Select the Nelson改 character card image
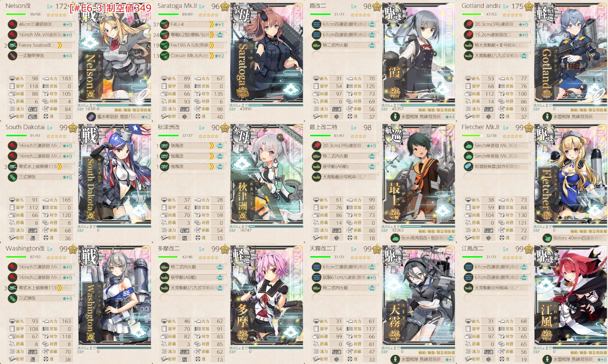Image resolution: width=608 pixels, height=364 pixels. click(x=114, y=53)
